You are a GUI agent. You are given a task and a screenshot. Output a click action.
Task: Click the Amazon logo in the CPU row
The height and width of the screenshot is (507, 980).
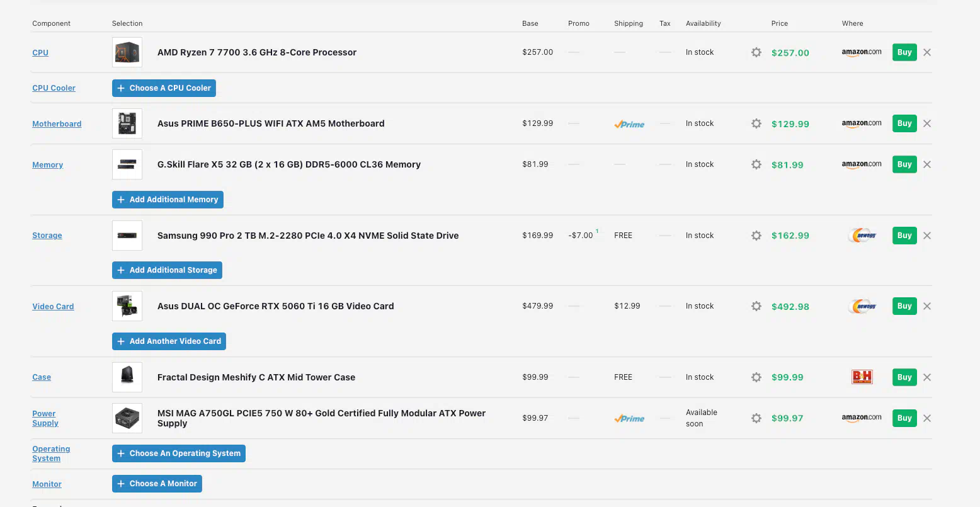[x=862, y=52]
